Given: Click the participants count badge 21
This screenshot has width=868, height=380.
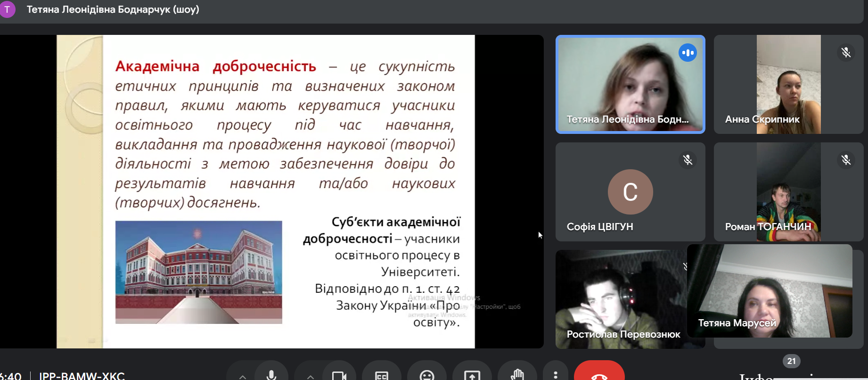Looking at the screenshot, I should click(791, 361).
